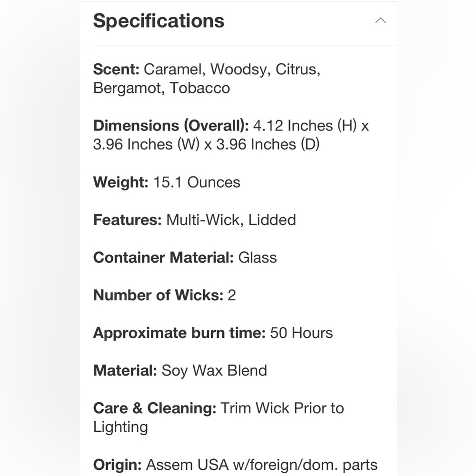The image size is (476, 476).
Task: Click the wick count value 2
Action: click(232, 296)
